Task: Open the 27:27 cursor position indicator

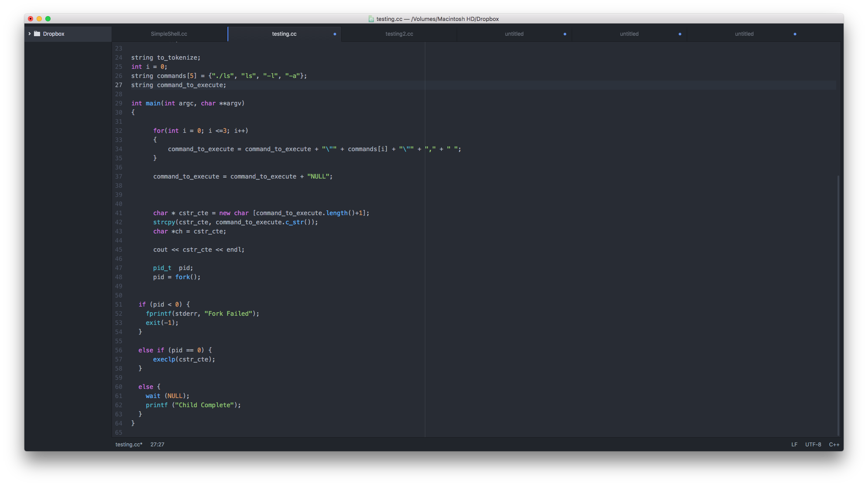Action: [157, 444]
